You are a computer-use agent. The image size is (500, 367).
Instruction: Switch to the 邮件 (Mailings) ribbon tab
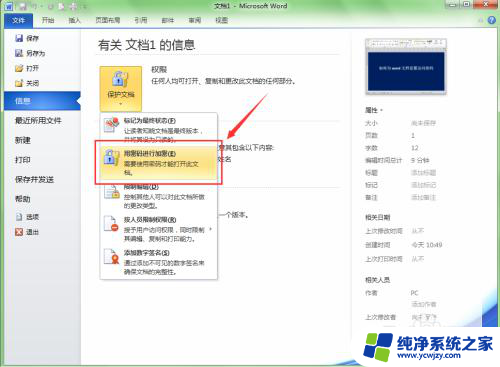pos(168,20)
